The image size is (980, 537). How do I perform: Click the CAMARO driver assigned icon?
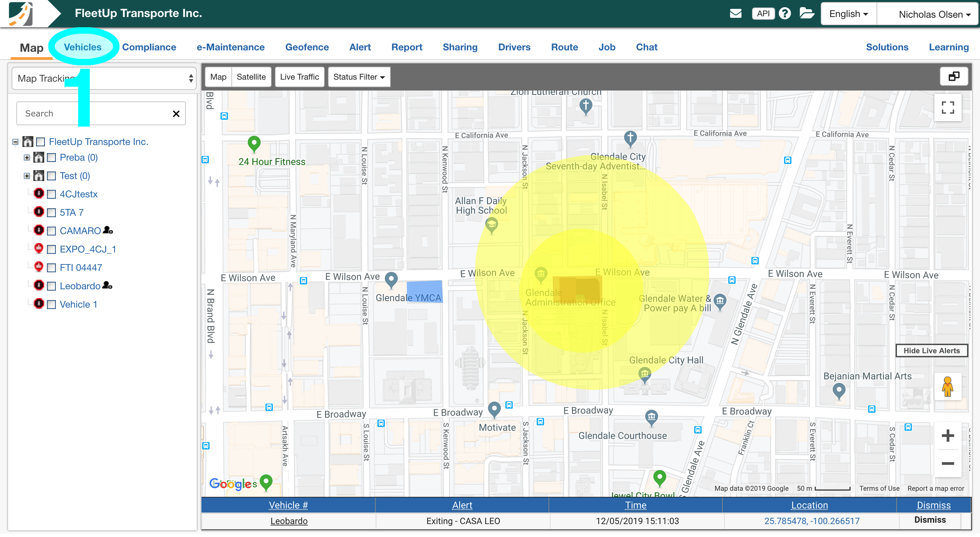(x=108, y=230)
